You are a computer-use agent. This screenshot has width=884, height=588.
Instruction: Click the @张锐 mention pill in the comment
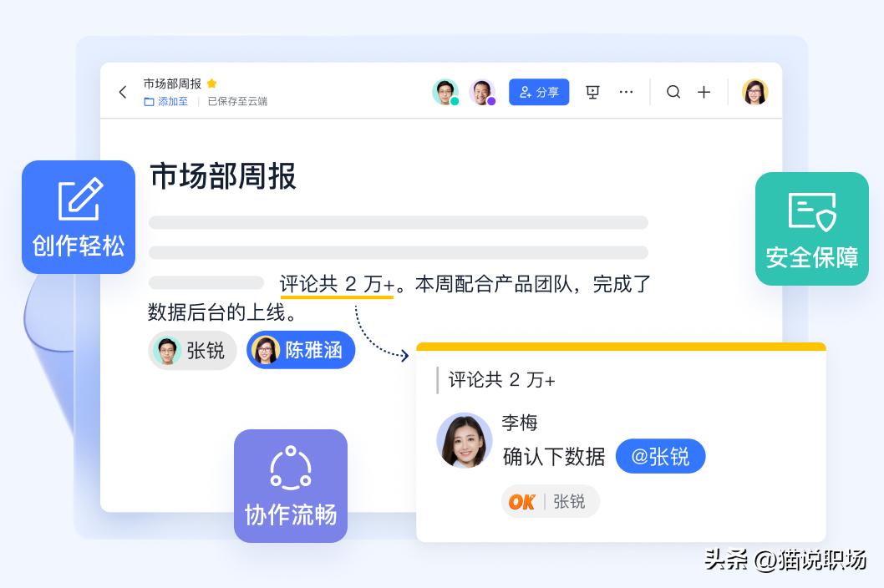[660, 456]
